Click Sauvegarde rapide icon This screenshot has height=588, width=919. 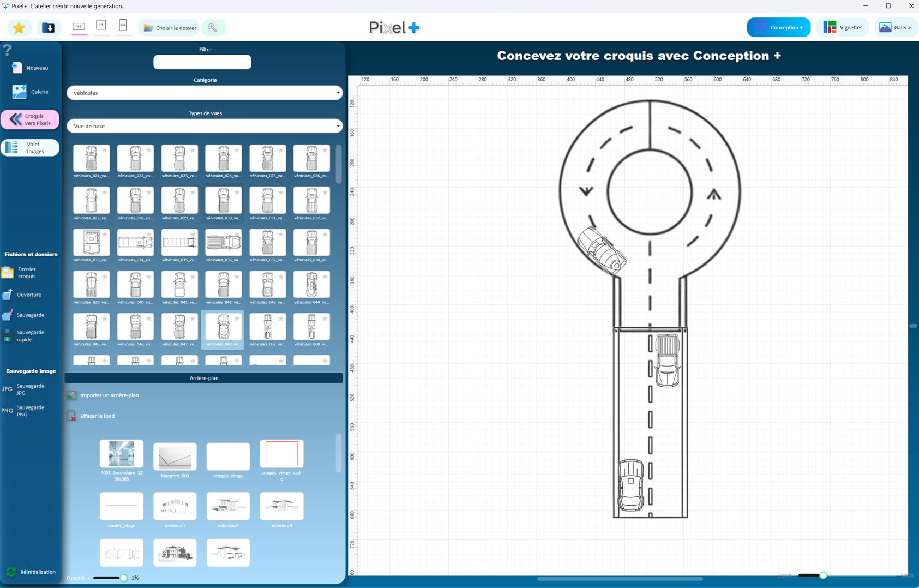click(8, 336)
